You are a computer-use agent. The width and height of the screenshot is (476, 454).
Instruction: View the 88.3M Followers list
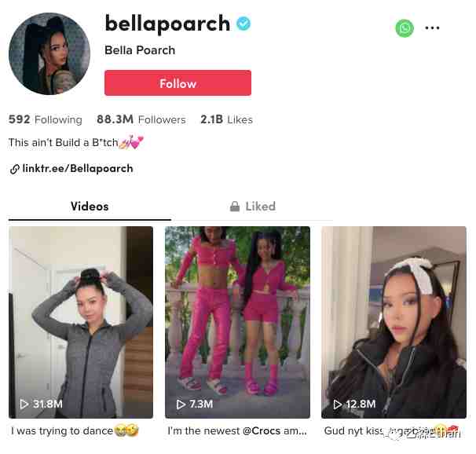pos(141,119)
